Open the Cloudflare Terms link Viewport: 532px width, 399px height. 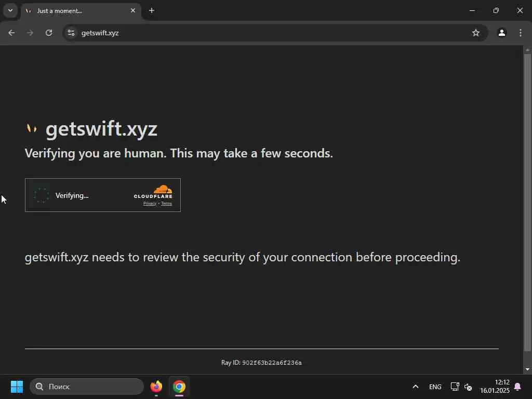pos(167,204)
